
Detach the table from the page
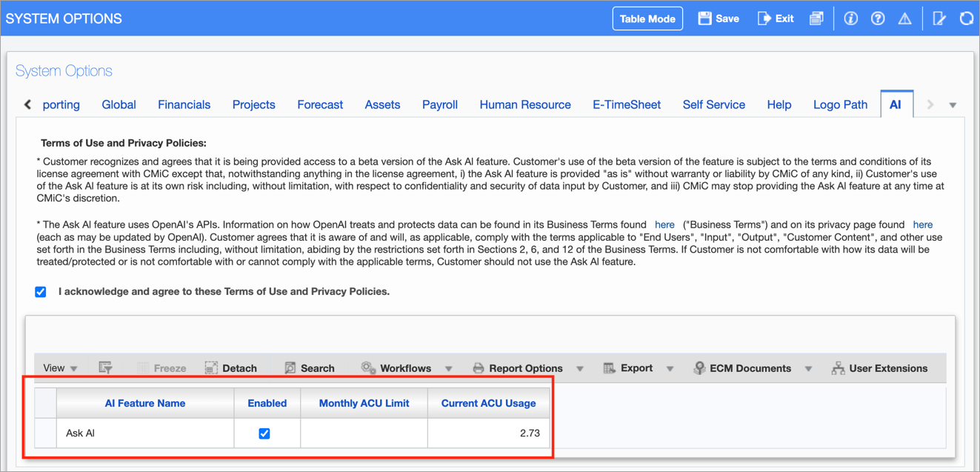click(x=231, y=368)
